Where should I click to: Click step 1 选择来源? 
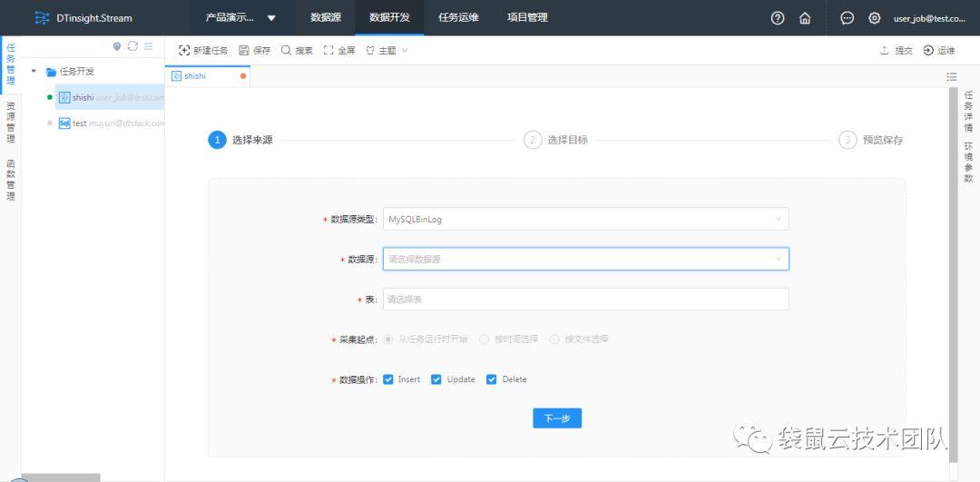click(x=240, y=140)
